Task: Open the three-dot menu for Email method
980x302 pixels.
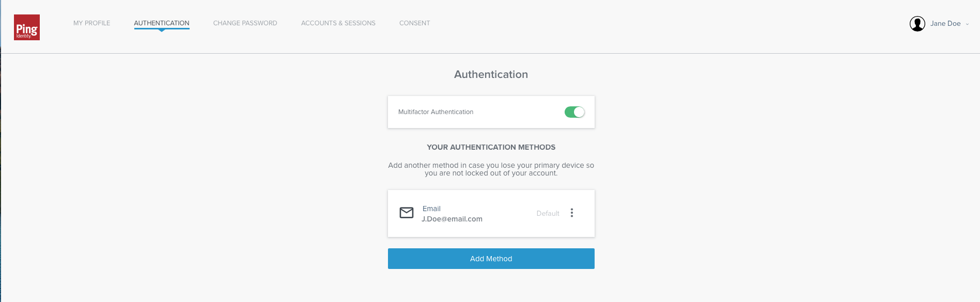Action: 571,213
